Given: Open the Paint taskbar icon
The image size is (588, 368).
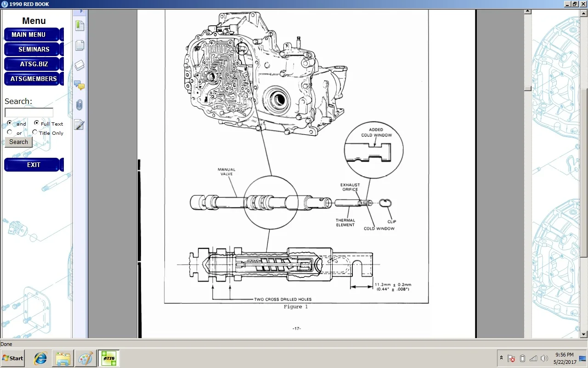Looking at the screenshot, I should click(85, 358).
